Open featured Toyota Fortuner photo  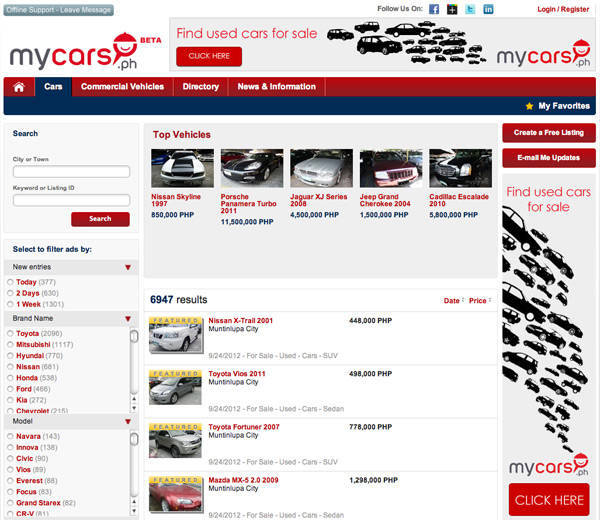[x=176, y=441]
